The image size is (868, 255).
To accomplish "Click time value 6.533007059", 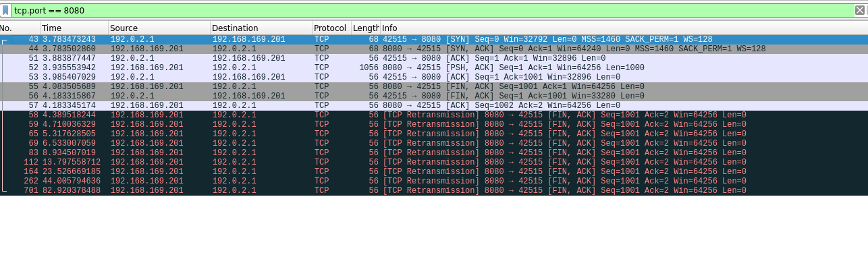I will click(x=69, y=143).
